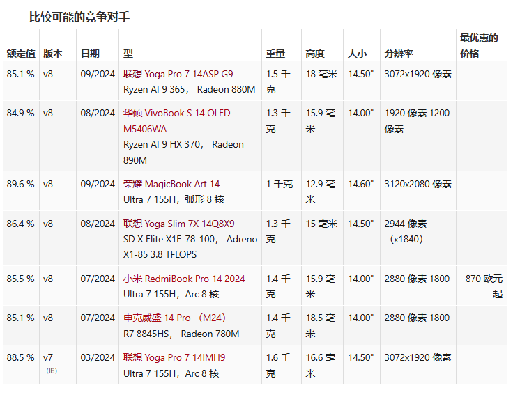Click the R7 8845HS, Radeon 780M text

[181, 334]
